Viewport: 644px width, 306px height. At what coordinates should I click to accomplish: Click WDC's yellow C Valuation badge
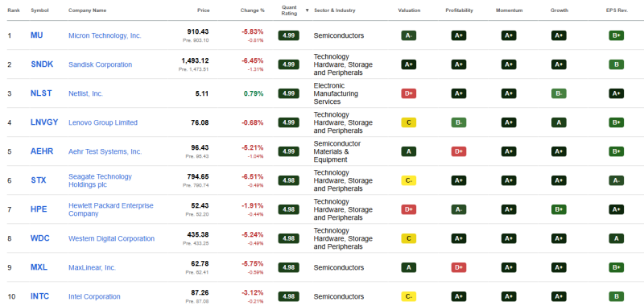[409, 238]
